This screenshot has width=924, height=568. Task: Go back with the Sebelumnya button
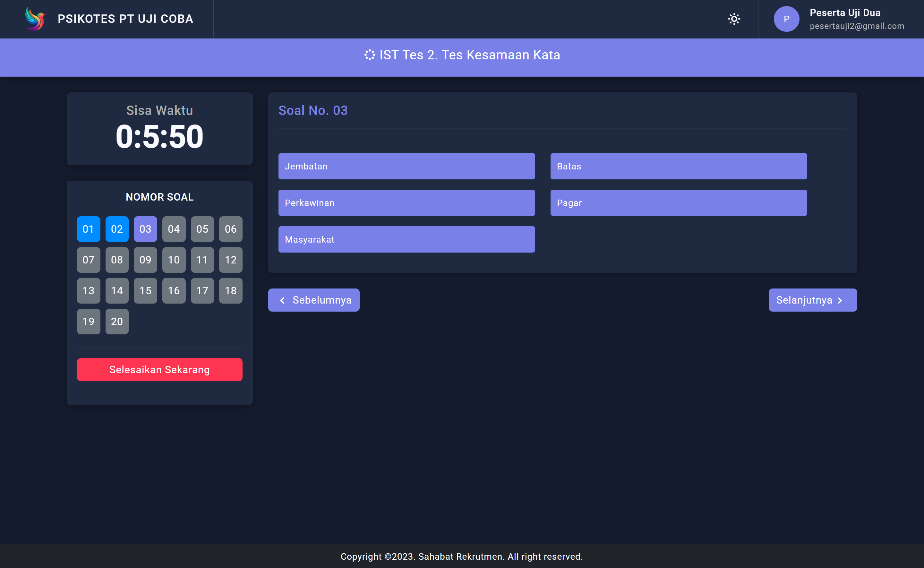313,300
